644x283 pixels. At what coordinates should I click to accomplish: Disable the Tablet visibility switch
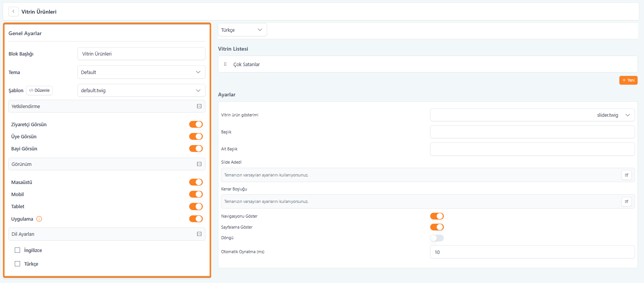196,206
